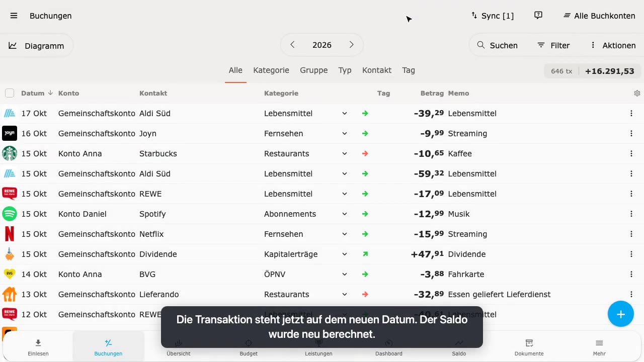Expand category dropdown for Lieferando Restaurants
The height and width of the screenshot is (362, 644).
tap(345, 294)
